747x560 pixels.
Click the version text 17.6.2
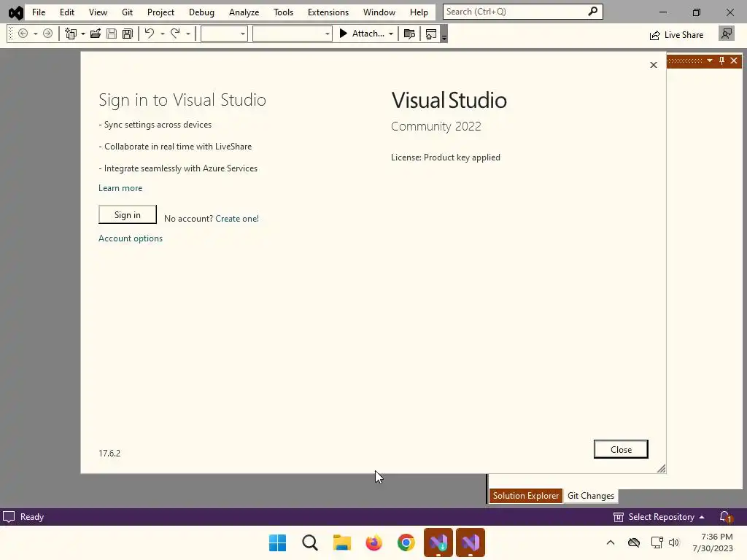(109, 454)
